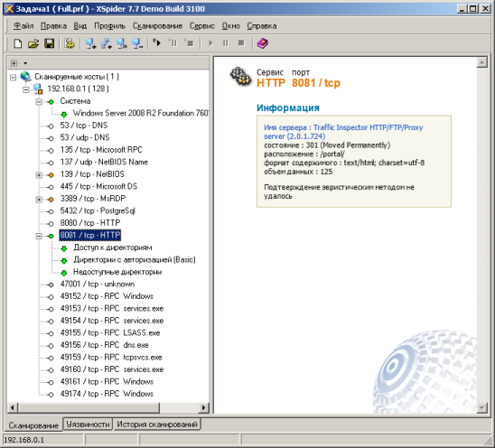This screenshot has height=448, width=495.
Task: Open the Сканирование menu
Action: 157,26
